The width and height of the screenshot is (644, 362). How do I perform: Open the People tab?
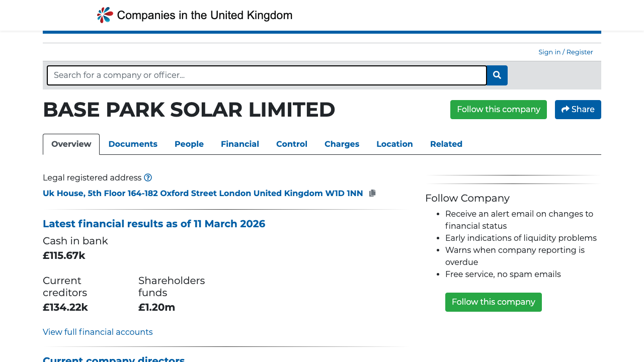click(189, 144)
